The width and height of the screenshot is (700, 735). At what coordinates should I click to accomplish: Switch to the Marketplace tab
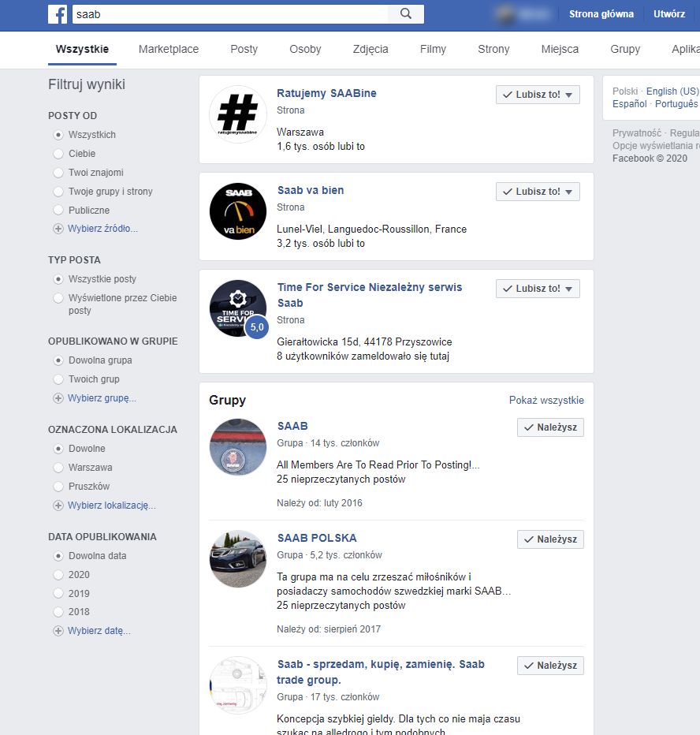(x=169, y=49)
